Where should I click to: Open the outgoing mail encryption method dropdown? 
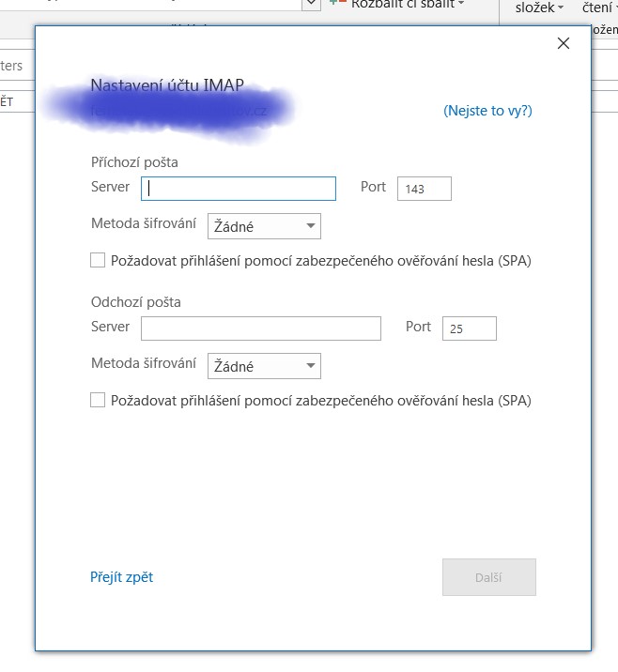(263, 366)
